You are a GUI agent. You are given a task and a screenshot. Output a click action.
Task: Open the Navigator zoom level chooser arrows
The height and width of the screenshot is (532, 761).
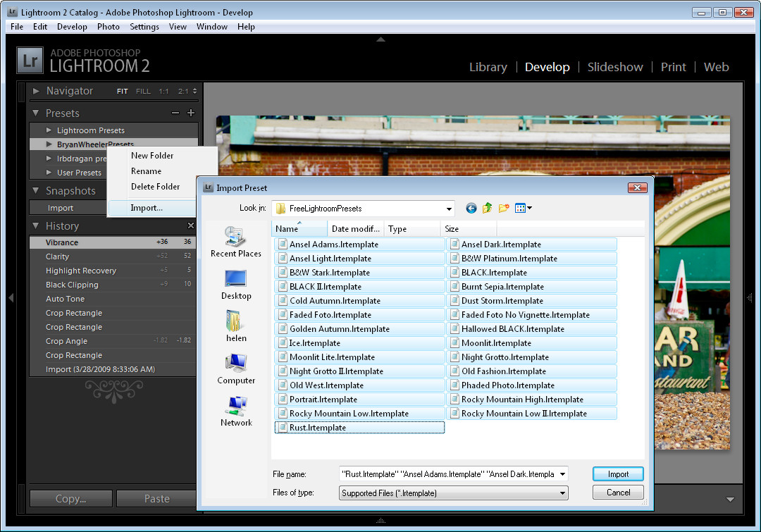tap(194, 92)
